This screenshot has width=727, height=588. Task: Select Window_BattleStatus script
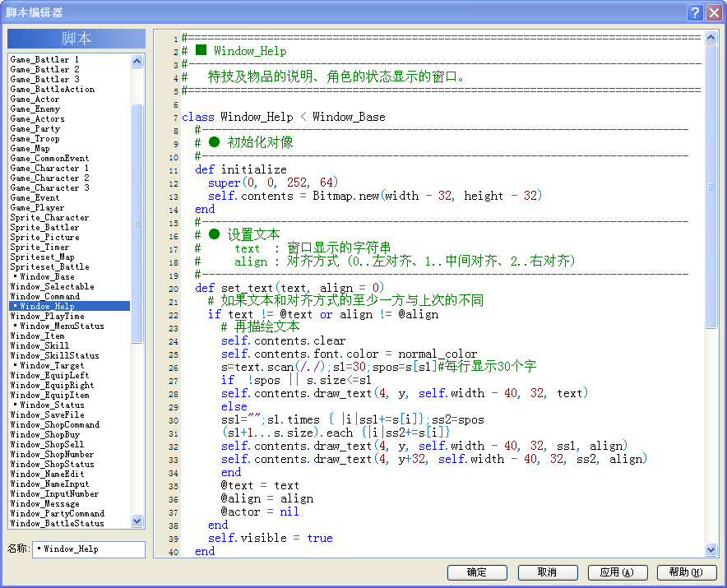[70, 524]
